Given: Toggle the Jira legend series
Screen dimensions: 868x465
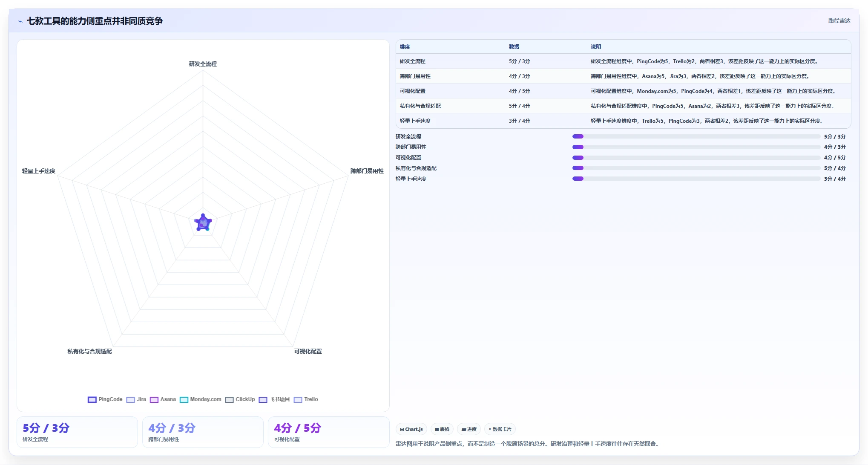Looking at the screenshot, I should pyautogui.click(x=136, y=399).
